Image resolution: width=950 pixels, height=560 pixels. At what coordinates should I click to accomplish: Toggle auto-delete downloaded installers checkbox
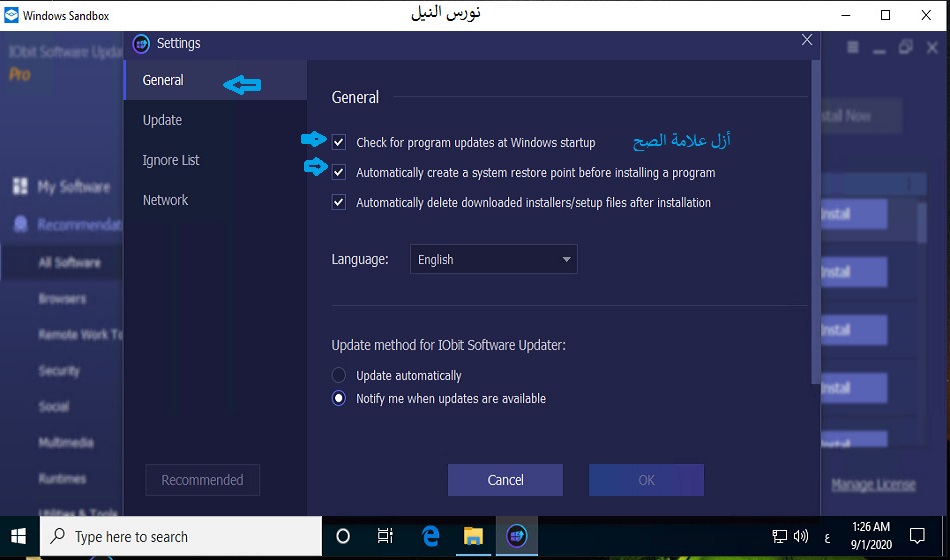pos(339,202)
